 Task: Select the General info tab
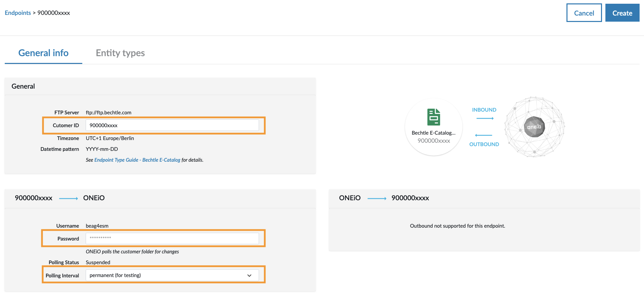[43, 53]
